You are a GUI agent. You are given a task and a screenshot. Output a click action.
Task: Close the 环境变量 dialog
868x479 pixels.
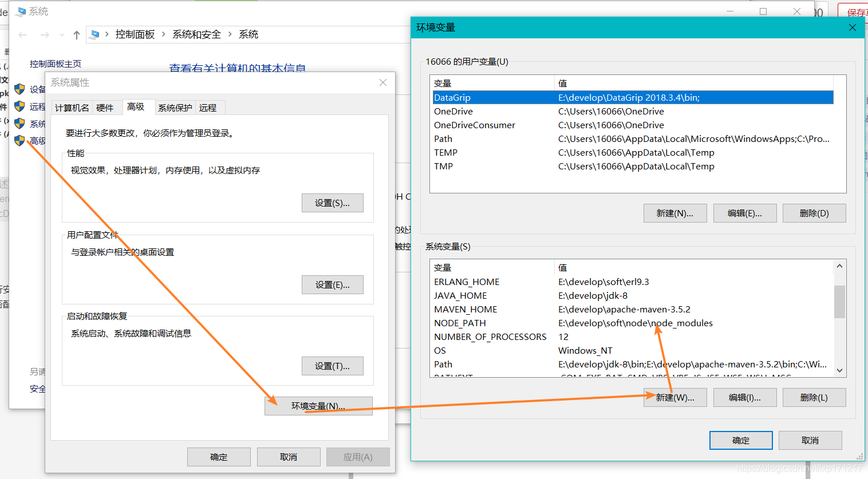[853, 27]
